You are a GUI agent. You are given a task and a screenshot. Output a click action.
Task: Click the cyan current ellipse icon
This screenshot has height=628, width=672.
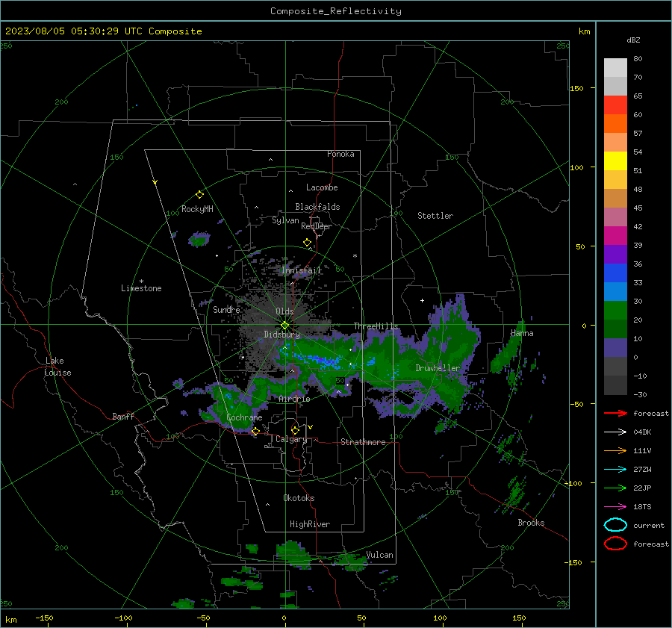click(x=615, y=525)
